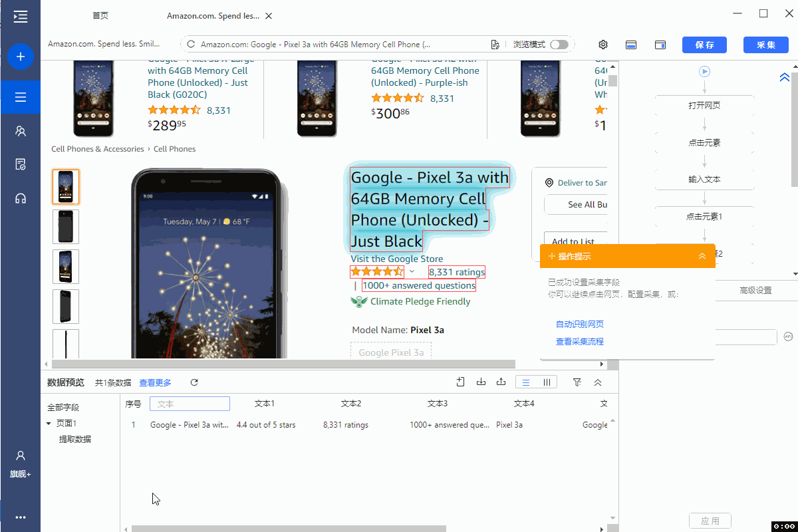
Task: Collapse the workflow panel with blue double chevron
Action: coord(784,77)
